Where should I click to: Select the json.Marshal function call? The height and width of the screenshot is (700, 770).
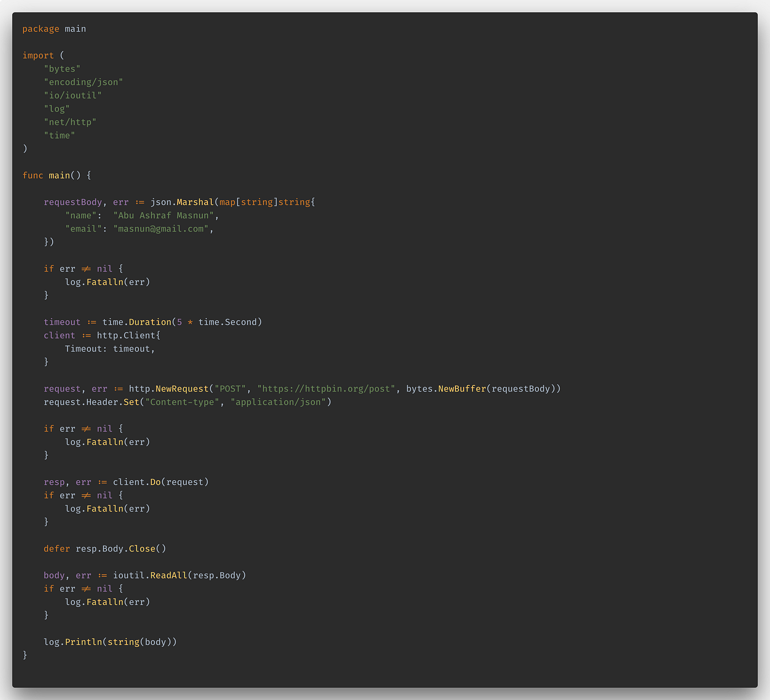click(x=183, y=202)
